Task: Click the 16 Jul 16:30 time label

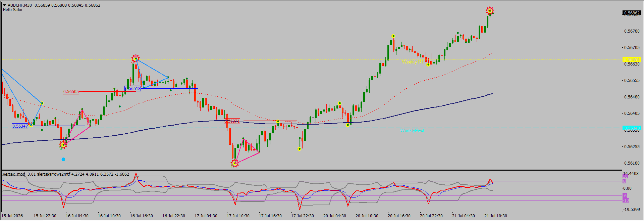Action: coord(142,216)
